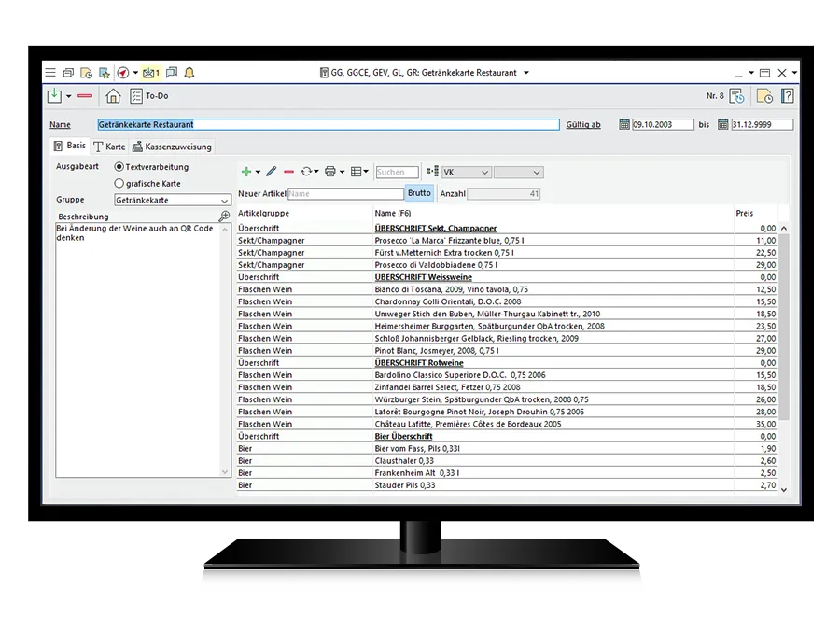Click into the Neuer Artikel name field

[345, 194]
